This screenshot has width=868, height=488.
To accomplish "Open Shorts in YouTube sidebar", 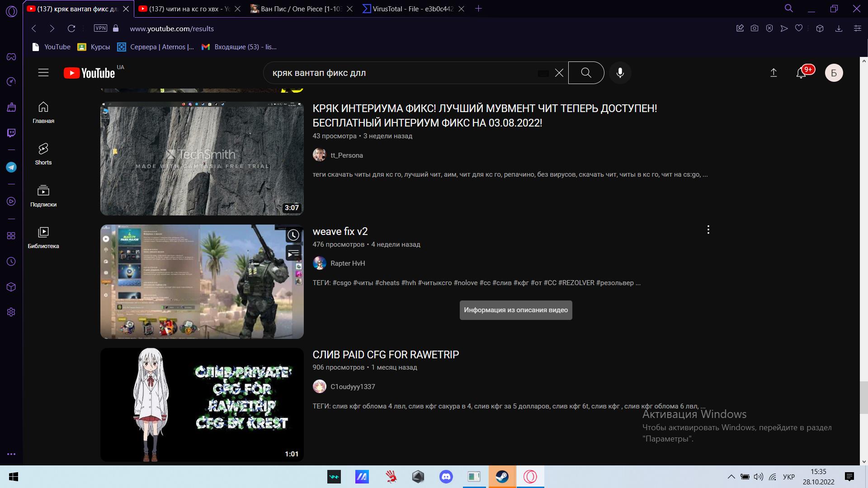I will click(43, 154).
